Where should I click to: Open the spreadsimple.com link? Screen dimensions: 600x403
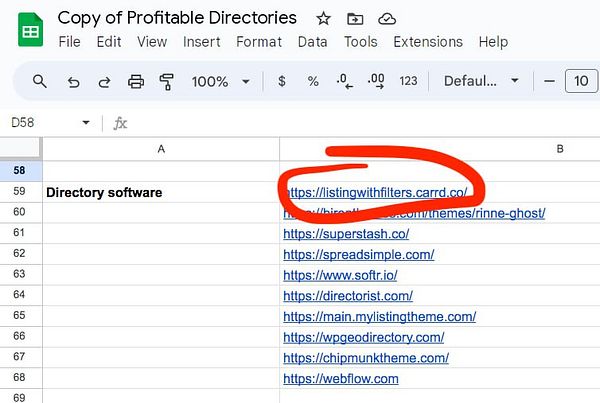[359, 255]
